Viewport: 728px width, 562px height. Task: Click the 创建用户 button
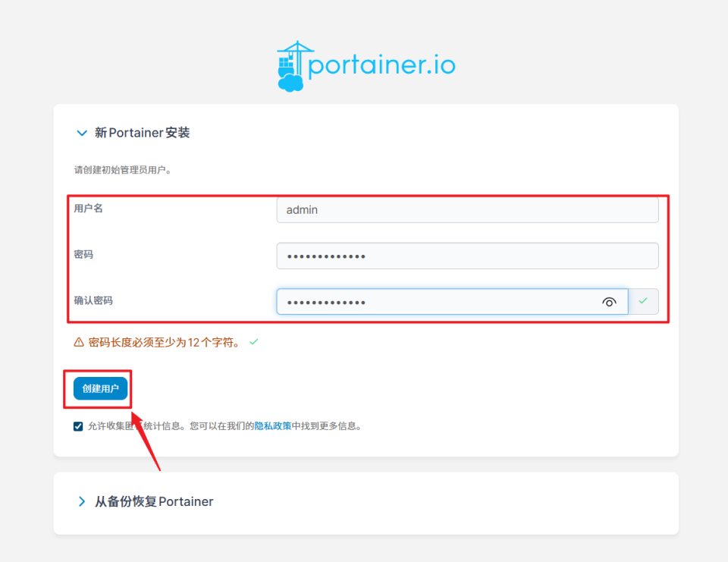pos(100,388)
